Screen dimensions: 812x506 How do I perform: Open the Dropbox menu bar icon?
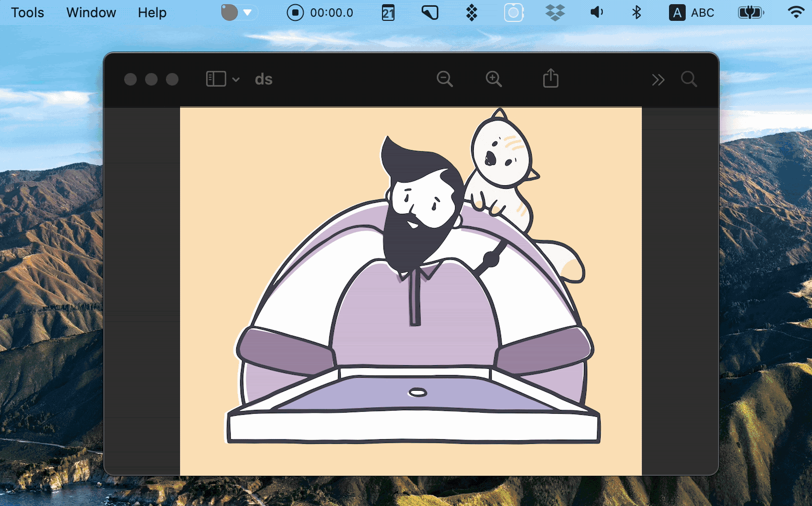(555, 13)
